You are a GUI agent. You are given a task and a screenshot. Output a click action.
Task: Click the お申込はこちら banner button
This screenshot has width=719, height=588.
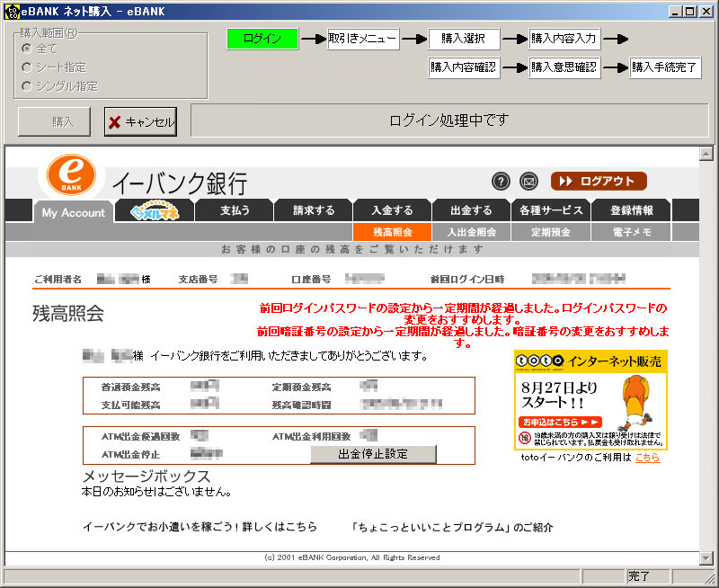(557, 421)
